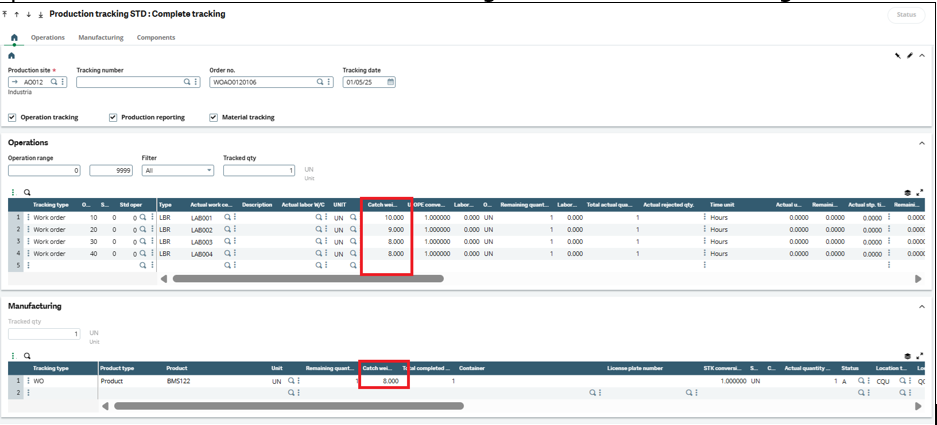The height and width of the screenshot is (425, 937).
Task: Open Operations grid card view layers icon
Action: pos(907,192)
